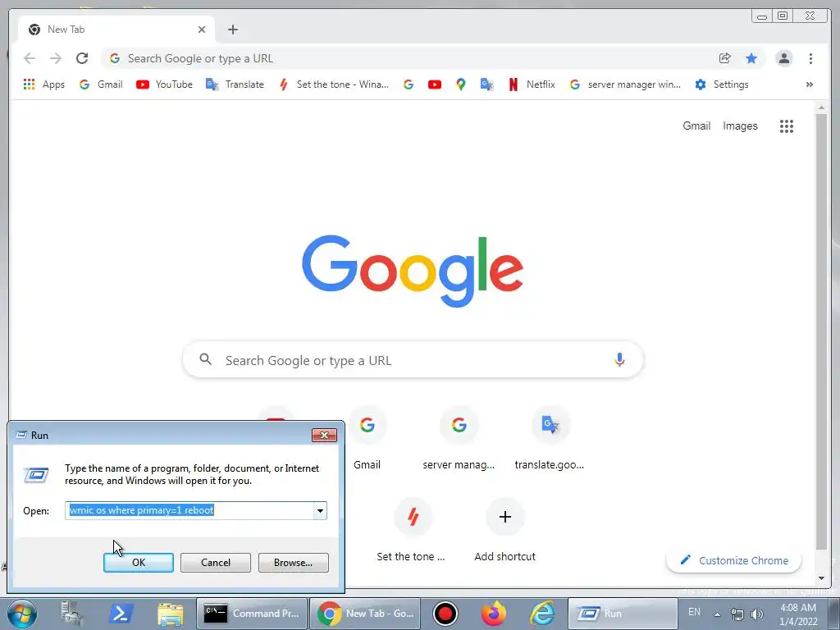Expand the Open dropdown in Run dialog

[320, 510]
